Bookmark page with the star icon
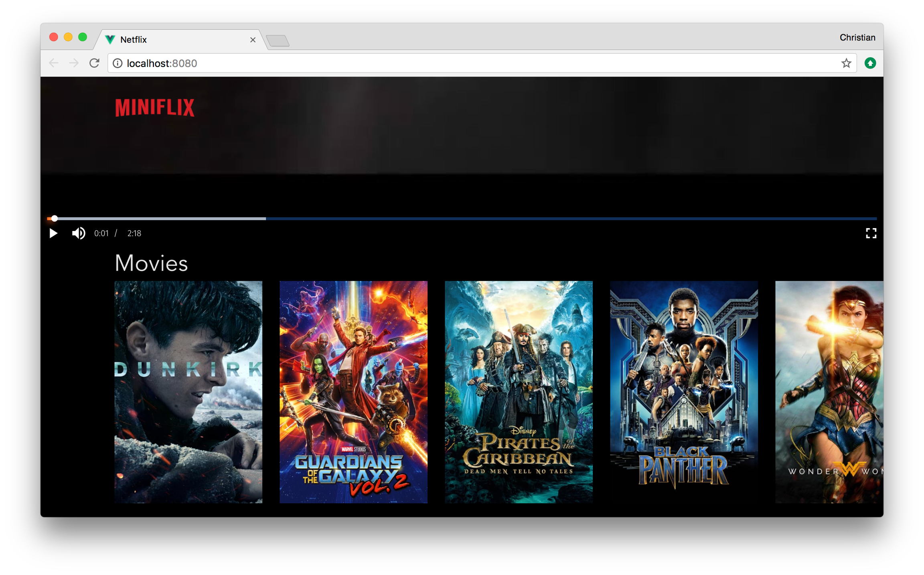Image resolution: width=924 pixels, height=575 pixels. [846, 63]
